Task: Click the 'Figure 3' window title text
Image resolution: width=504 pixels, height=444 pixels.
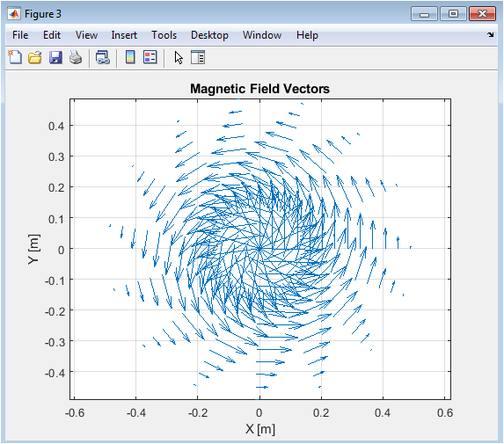Action: 43,14
